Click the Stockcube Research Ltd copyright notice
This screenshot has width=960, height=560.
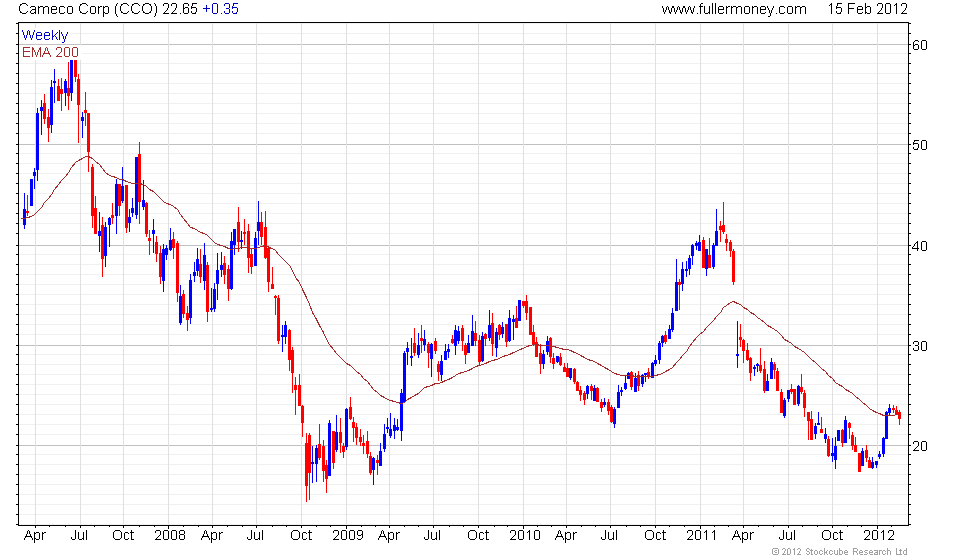[x=840, y=552]
